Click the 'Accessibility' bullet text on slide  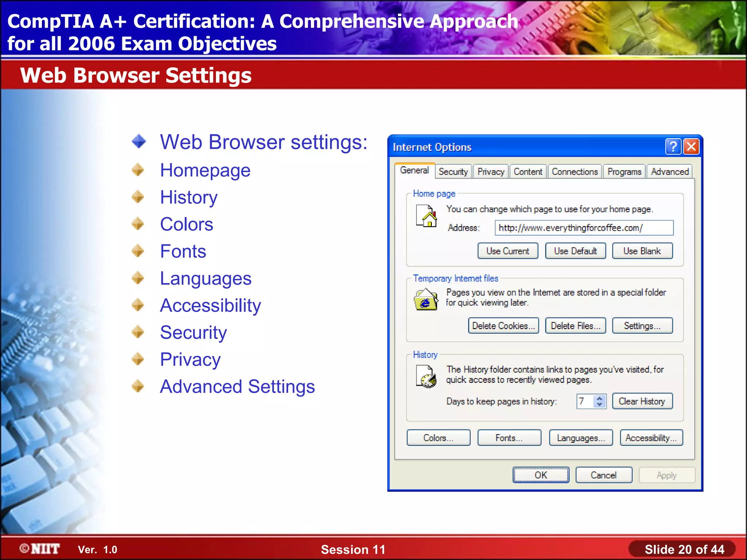click(210, 306)
